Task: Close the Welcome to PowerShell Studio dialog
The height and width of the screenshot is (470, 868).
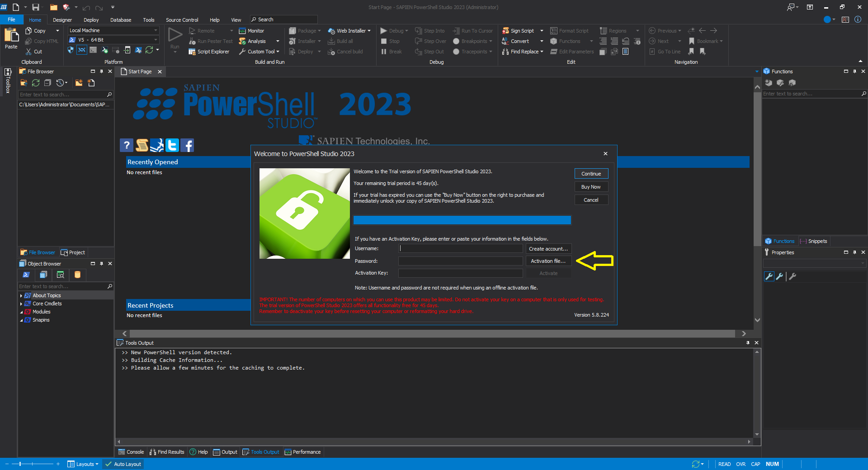Action: [x=605, y=154]
